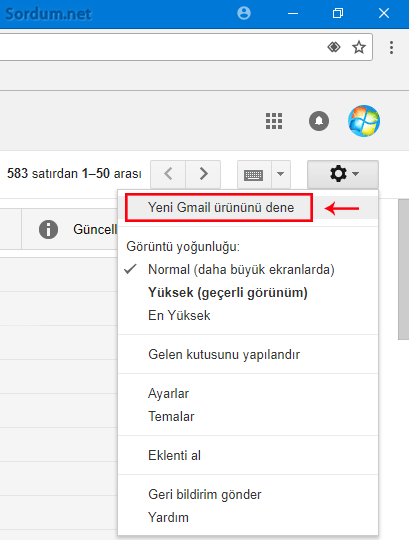
Task: Click the page's vertical scrollbar
Action: click(403, 270)
